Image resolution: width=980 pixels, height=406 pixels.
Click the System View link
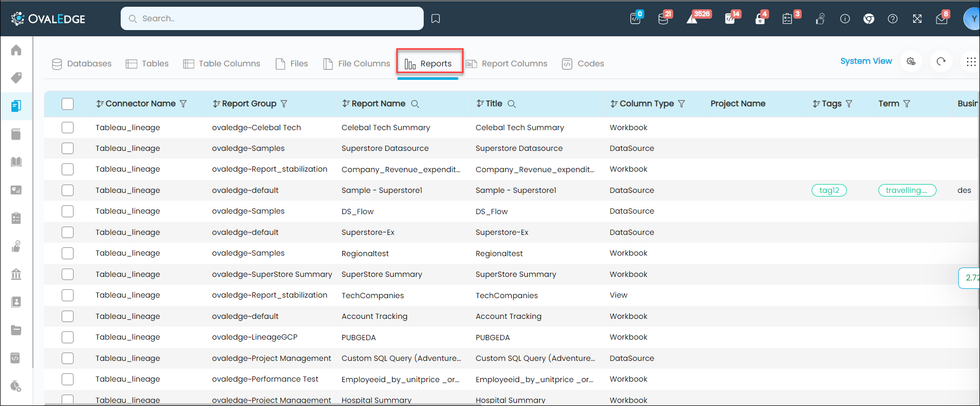pos(866,61)
